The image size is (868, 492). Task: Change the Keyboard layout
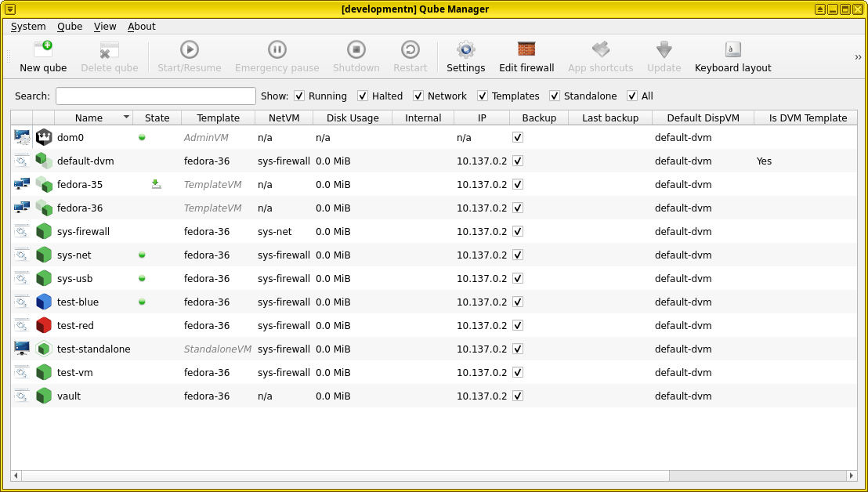(732, 55)
